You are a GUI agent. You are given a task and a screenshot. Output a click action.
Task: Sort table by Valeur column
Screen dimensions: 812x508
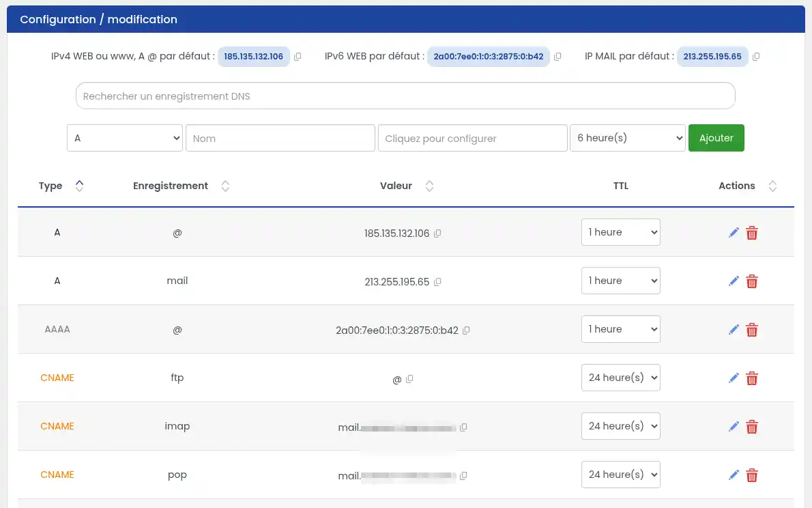click(x=429, y=186)
